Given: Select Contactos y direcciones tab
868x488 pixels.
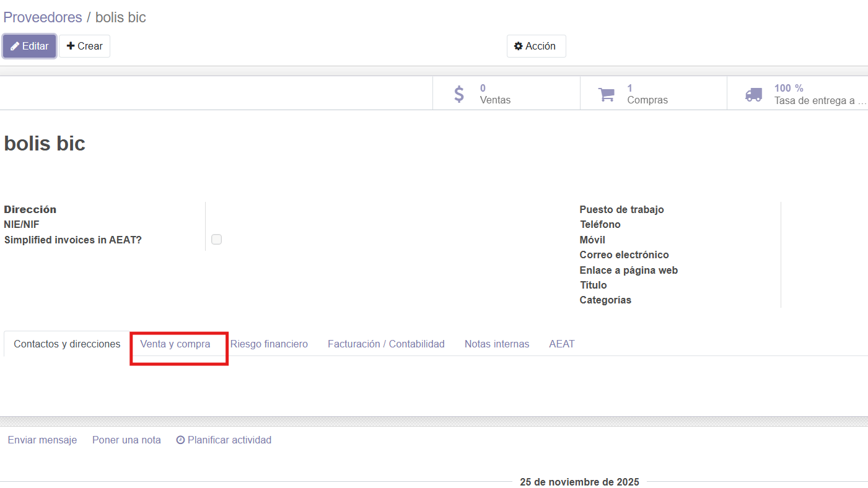Looking at the screenshot, I should (67, 344).
